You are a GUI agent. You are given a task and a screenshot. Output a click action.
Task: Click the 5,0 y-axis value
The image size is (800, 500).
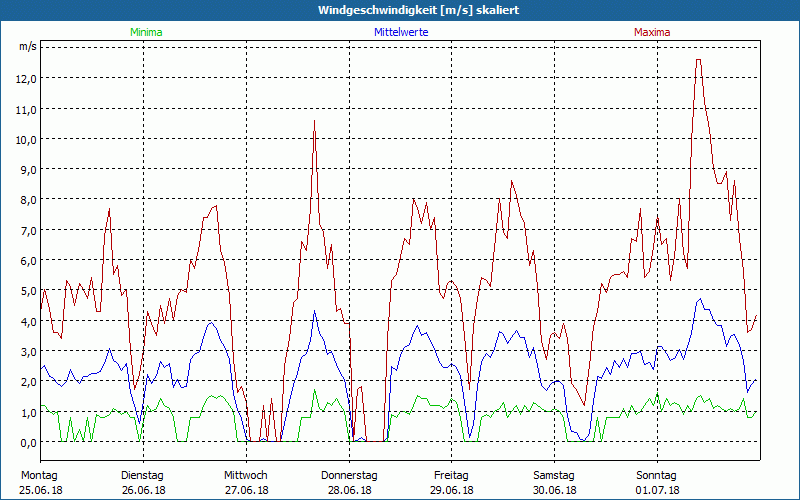click(x=30, y=291)
